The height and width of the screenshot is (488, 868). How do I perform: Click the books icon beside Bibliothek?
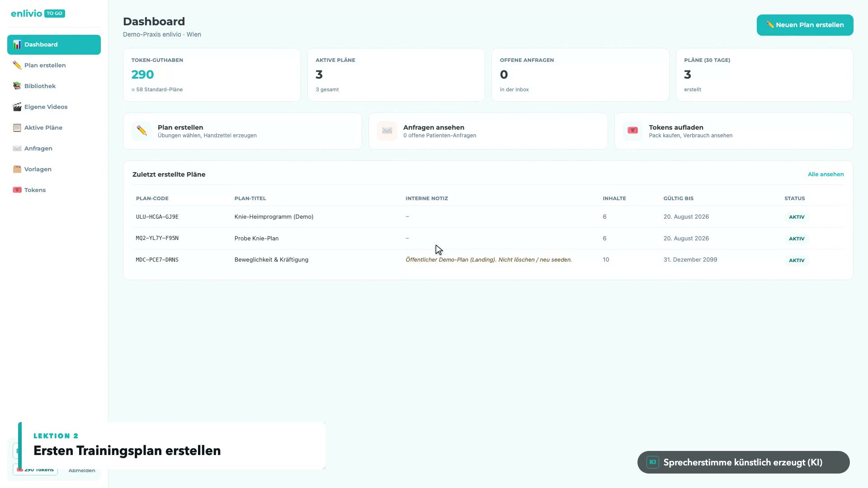click(x=17, y=86)
